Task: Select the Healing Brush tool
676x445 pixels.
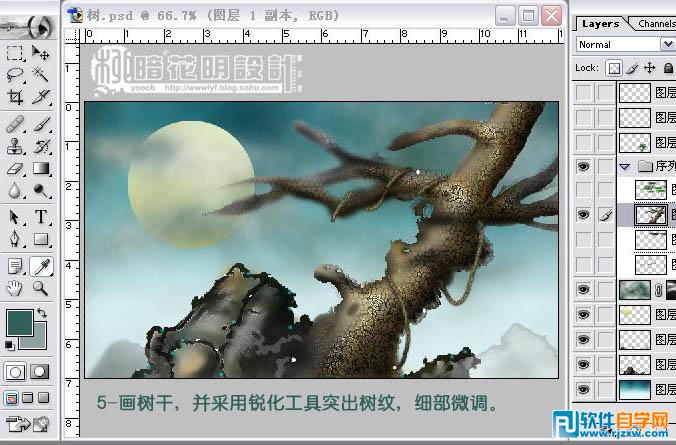Action: click(15, 125)
